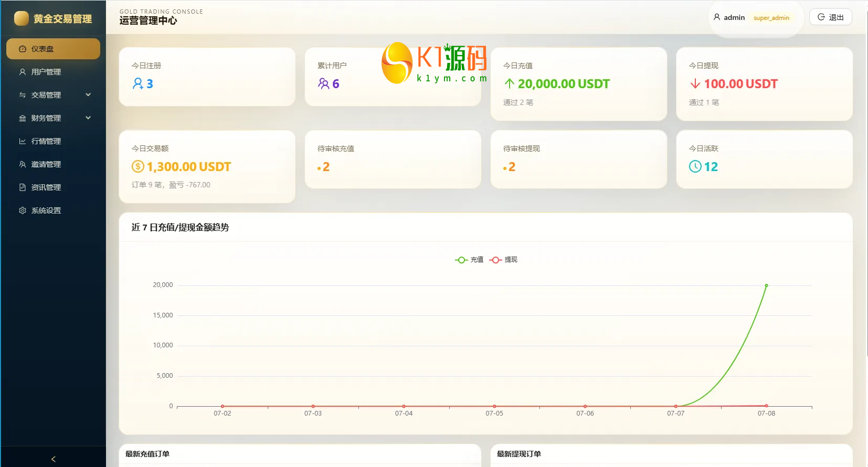The image size is (868, 467).
Task: Toggle the 充值 series in chart legend
Action: pos(469,260)
